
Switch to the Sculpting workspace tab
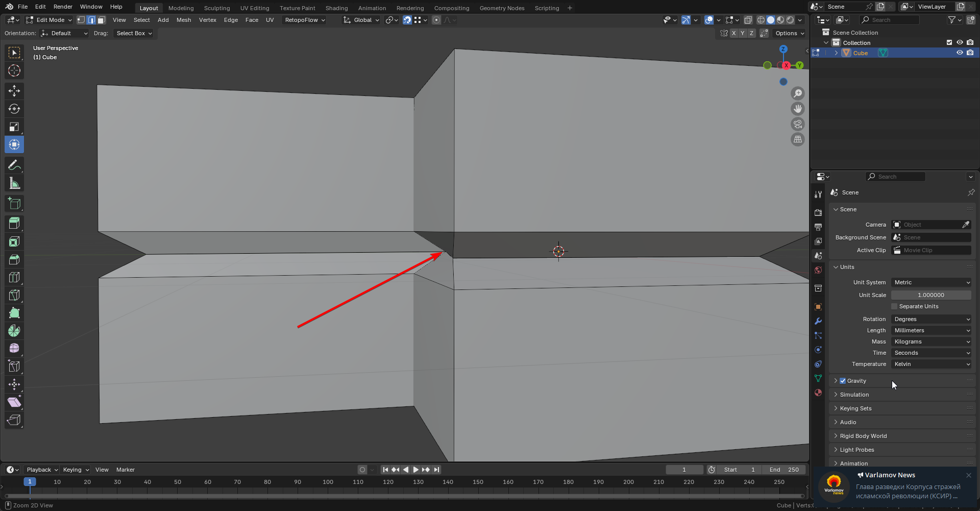pyautogui.click(x=217, y=8)
